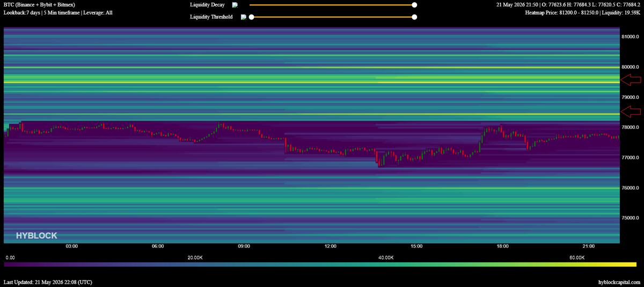Click the Liquidity Decay slider handle
Image resolution: width=644 pixels, height=287 pixels.
pyautogui.click(x=414, y=5)
